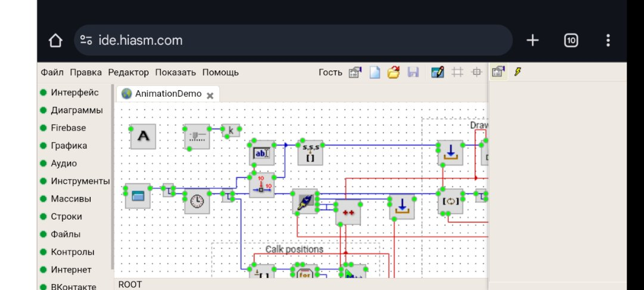Select the plug connector element
The image size is (644, 290).
pyautogui.click(x=305, y=201)
